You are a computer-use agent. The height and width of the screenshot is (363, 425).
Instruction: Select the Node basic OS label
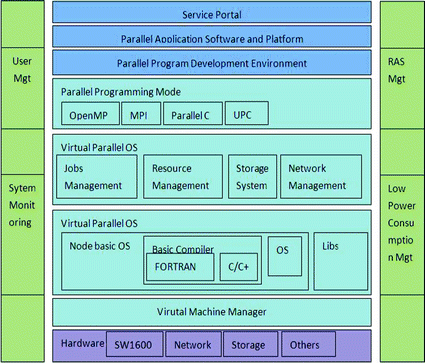tap(100, 246)
